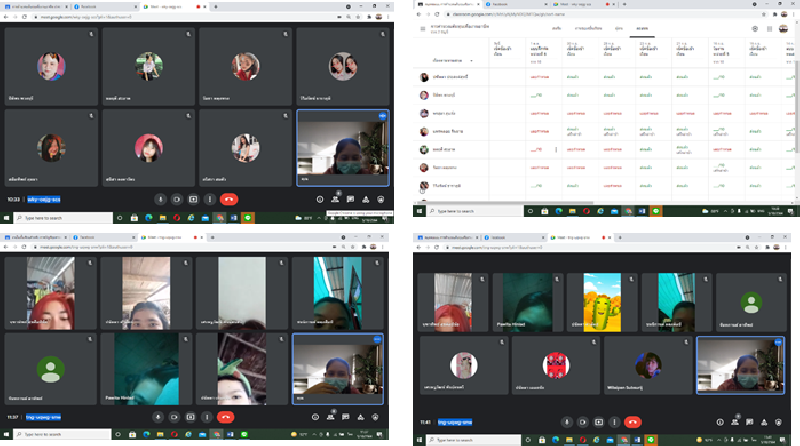Screen dimensions: 800x446
Task: Open three-dot menu in gradebook grade cell
Action: [x=556, y=150]
